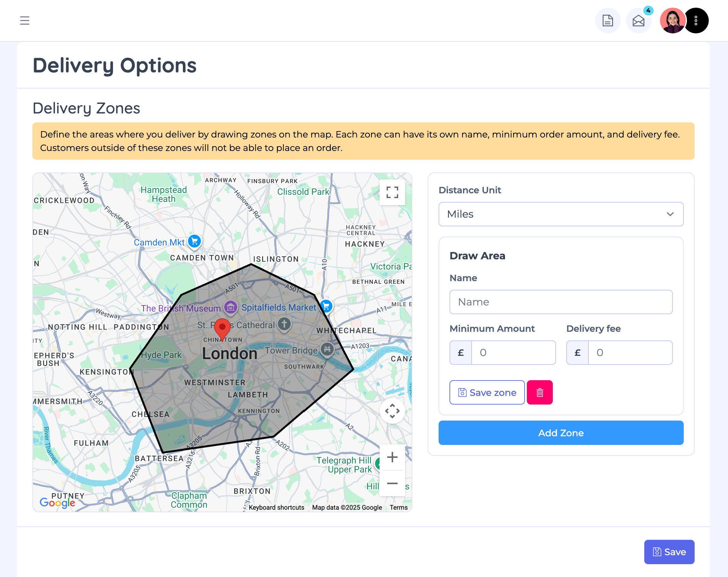Toggle fullscreen map view

392,192
